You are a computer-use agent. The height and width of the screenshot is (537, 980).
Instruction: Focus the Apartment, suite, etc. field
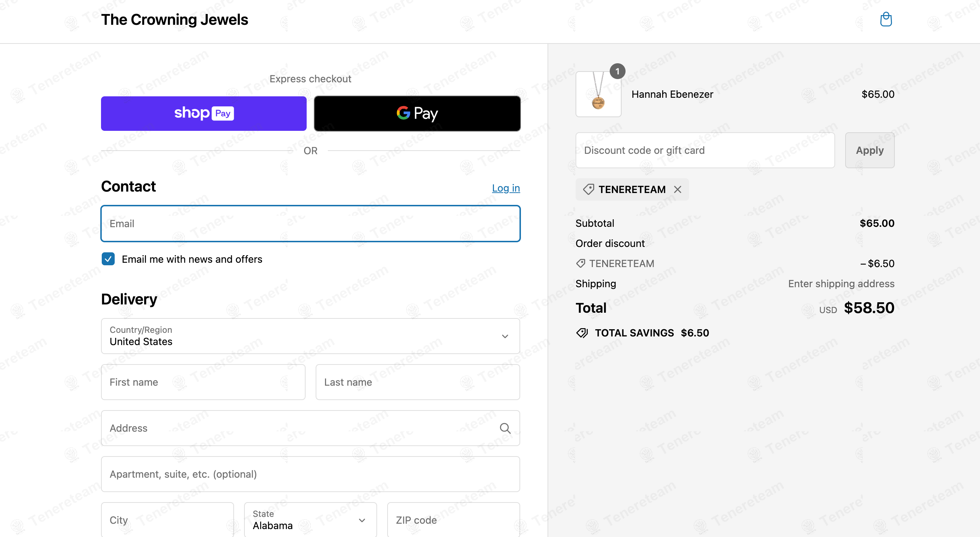click(x=311, y=474)
